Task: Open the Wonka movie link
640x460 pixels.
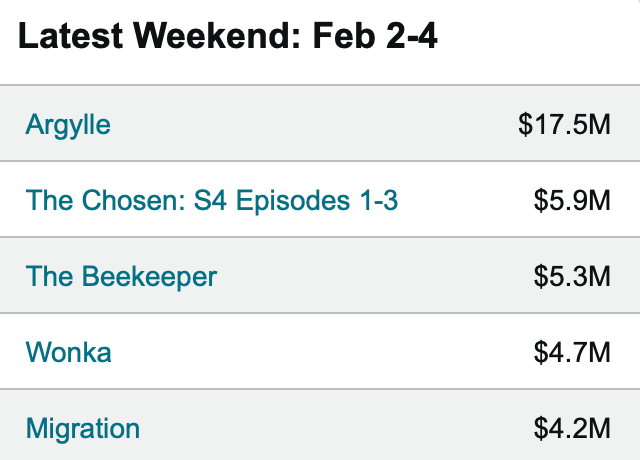Action: (x=68, y=352)
